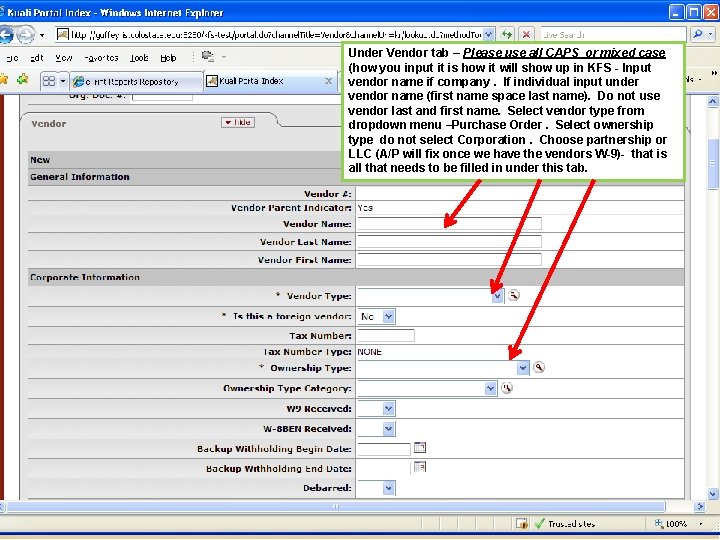Image resolution: width=720 pixels, height=540 pixels.
Task: Open the Vendor Type dropdown
Action: click(x=497, y=296)
